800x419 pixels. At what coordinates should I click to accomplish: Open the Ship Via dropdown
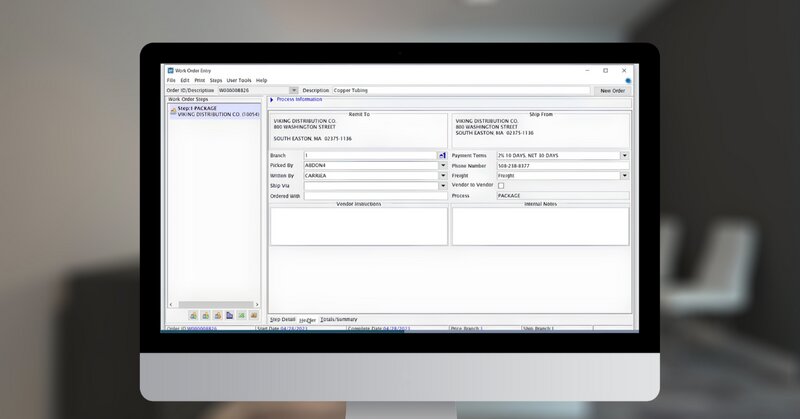[x=443, y=186]
